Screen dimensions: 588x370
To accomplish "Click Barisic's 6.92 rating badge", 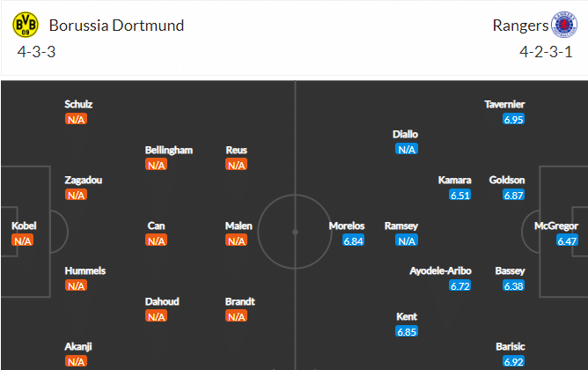I will pos(513,362).
